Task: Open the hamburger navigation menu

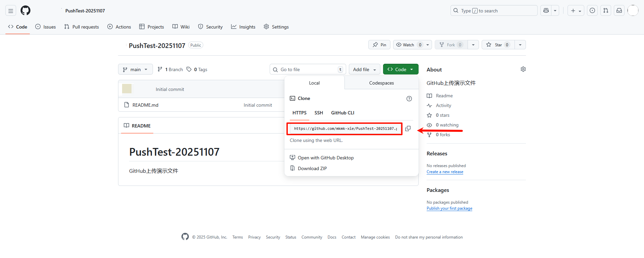Action: point(11,11)
